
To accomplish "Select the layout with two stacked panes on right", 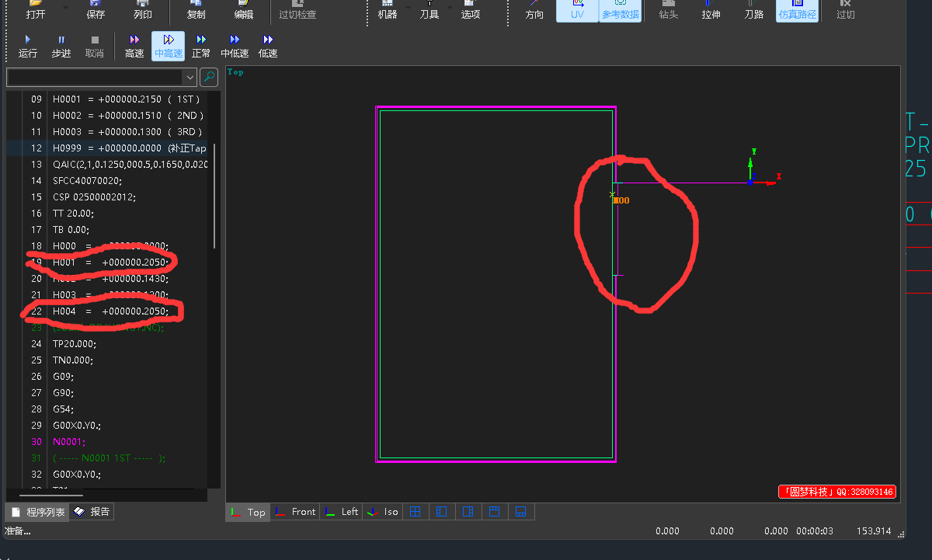I will 468,512.
